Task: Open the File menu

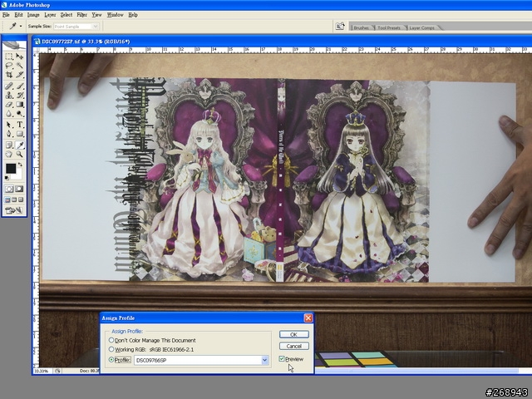Action: pos(6,15)
